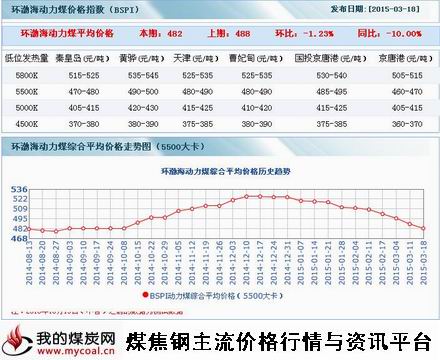
Task: Click the 530-540 cell for 国投京唐港 5800K
Action: tap(332, 75)
